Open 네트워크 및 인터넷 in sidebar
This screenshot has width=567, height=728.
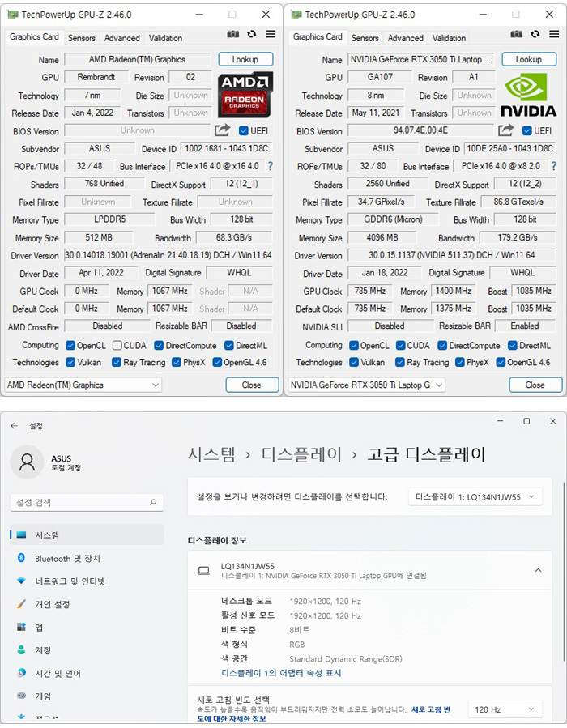87,581
